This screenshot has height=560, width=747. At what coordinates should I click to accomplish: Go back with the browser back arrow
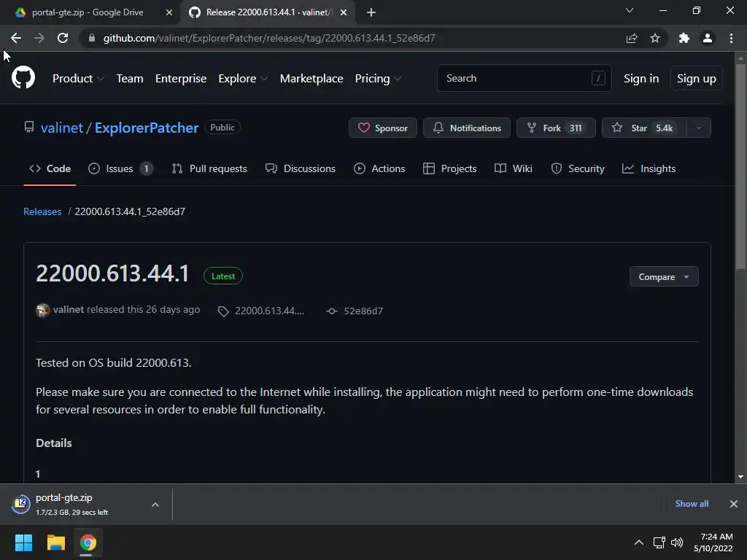[x=16, y=38]
